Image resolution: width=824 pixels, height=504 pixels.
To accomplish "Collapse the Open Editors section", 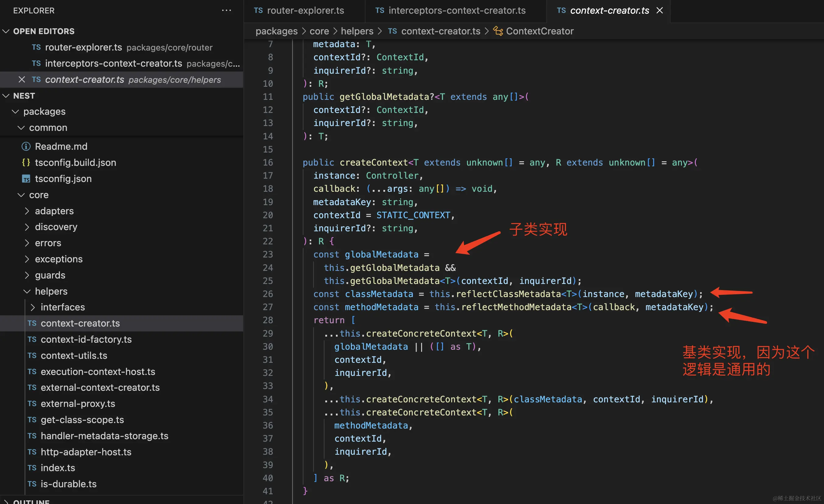I will [6, 31].
